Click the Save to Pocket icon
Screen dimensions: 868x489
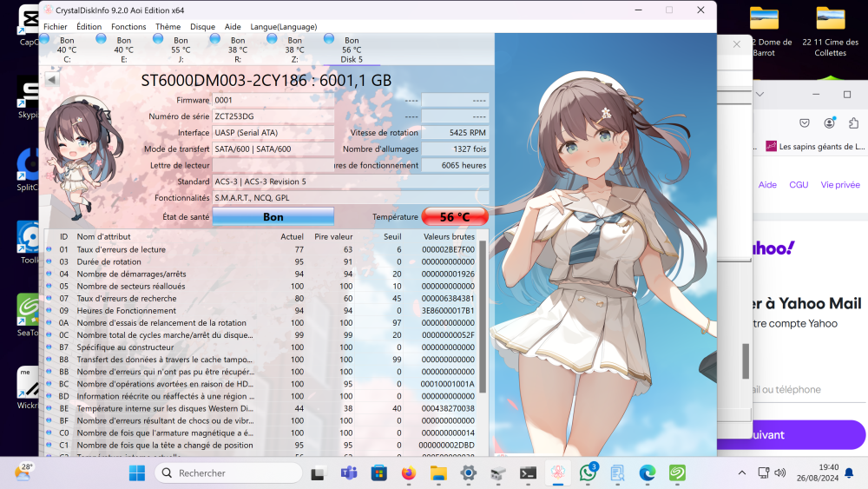click(805, 123)
